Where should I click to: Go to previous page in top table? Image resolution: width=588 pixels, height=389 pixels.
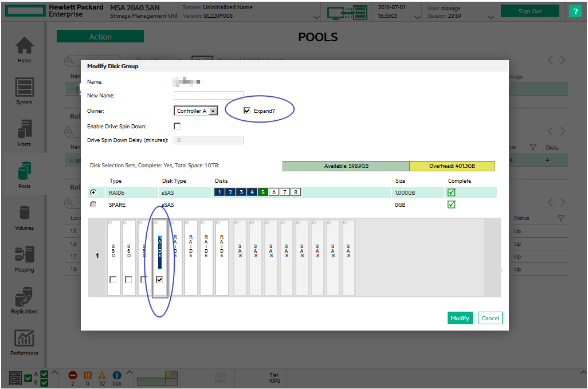coord(550,60)
